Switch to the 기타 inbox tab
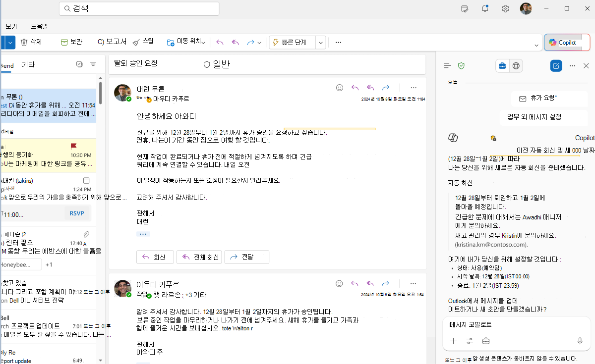The width and height of the screenshot is (595, 364). point(28,64)
